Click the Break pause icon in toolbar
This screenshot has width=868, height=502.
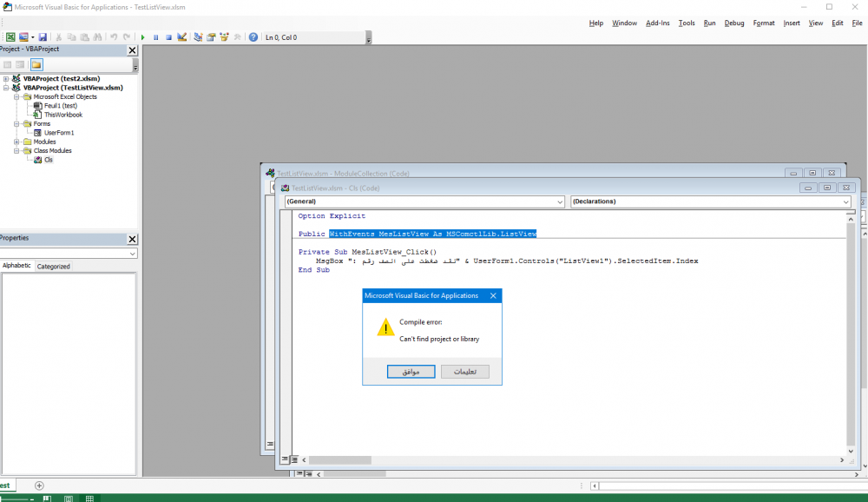(x=155, y=37)
